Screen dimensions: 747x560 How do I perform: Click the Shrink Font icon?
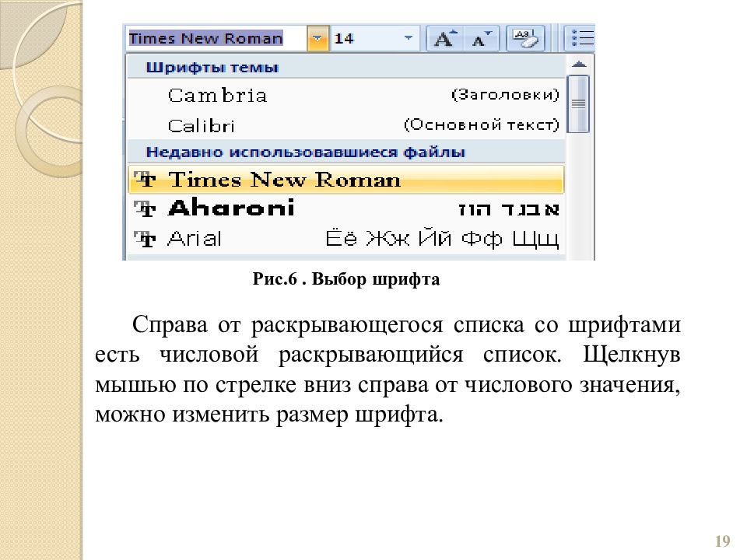(x=481, y=38)
